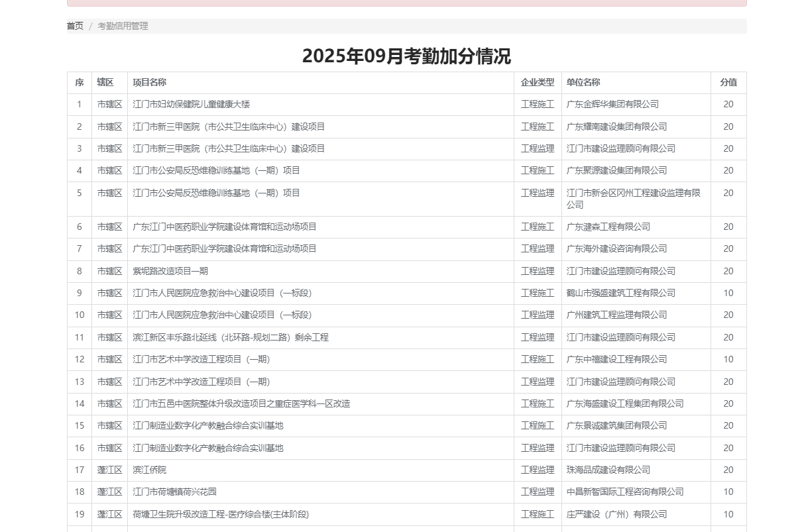Screen dimensions: 804x532
Task: Select the 滨江新区丰乐路北延线 project row
Action: tap(230, 337)
